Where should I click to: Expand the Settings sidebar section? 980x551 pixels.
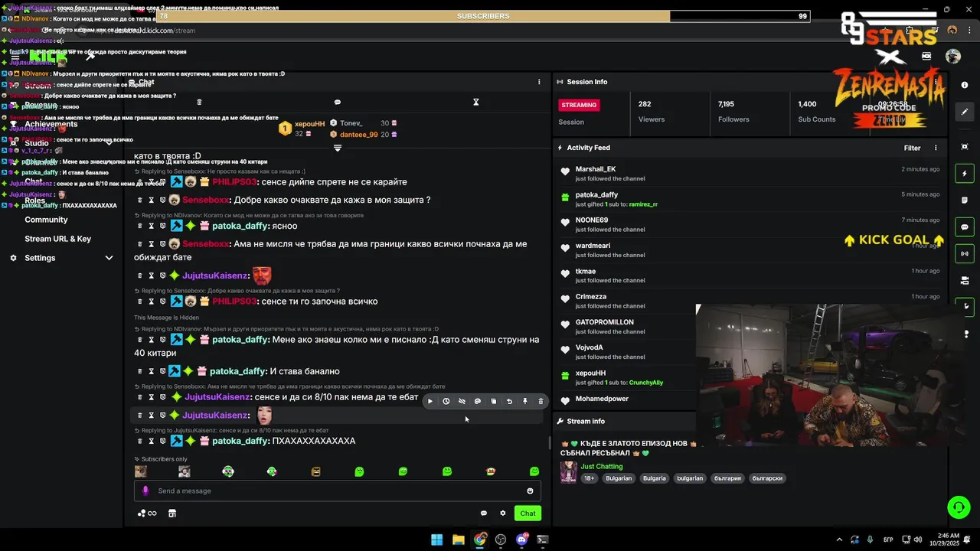pos(109,258)
